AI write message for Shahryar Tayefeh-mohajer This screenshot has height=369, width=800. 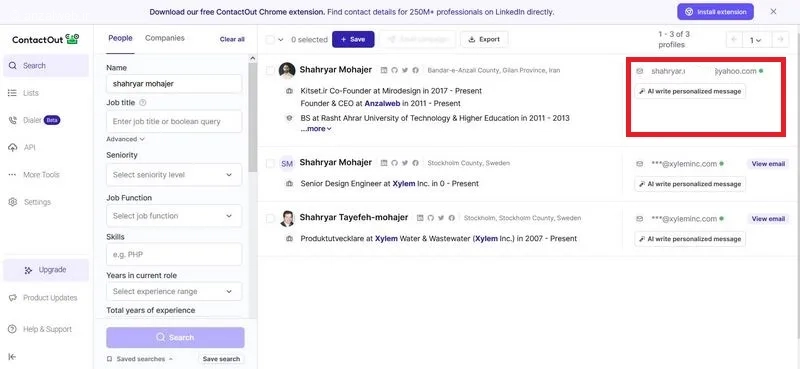click(x=690, y=239)
